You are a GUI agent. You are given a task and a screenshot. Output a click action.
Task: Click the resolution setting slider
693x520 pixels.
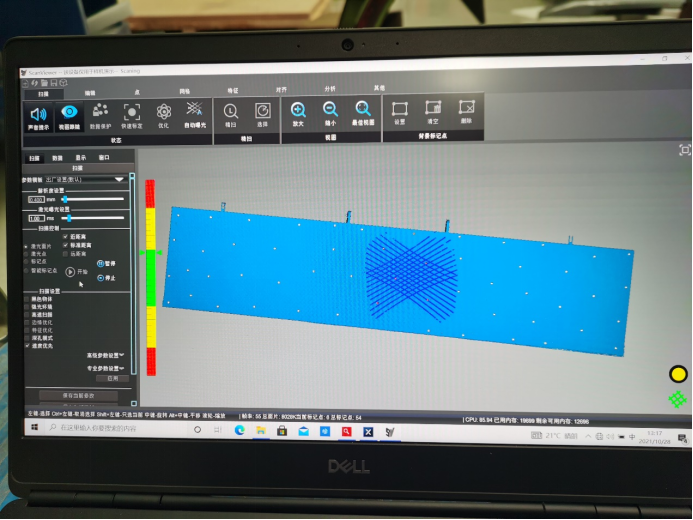65,199
